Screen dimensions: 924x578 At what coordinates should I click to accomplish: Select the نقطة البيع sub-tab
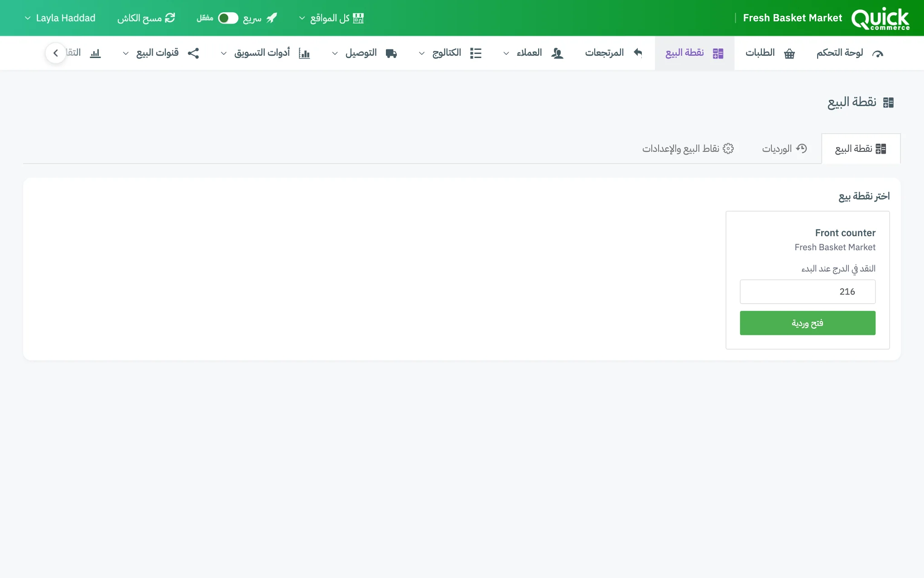point(861,149)
